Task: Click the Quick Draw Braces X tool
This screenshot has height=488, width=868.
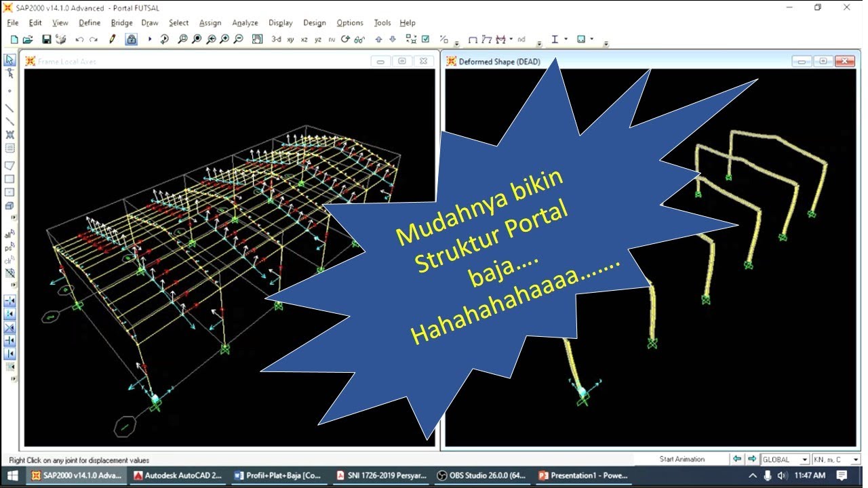Action: [9, 135]
